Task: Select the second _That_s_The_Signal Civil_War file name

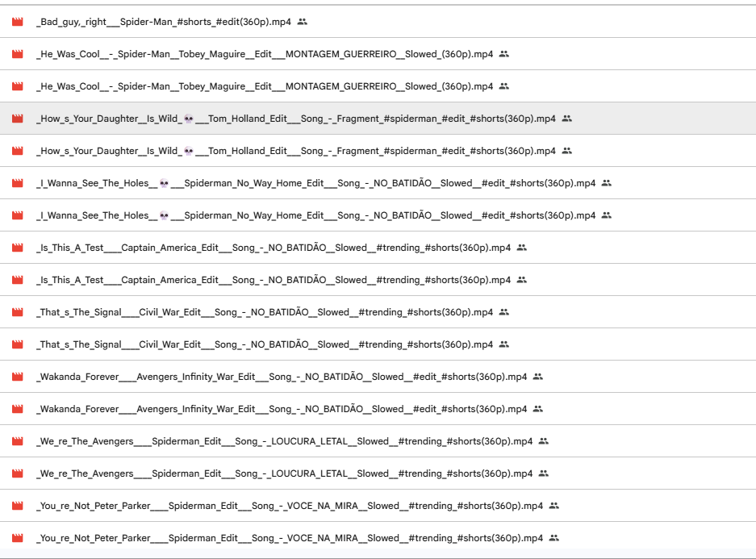Action: [x=265, y=344]
